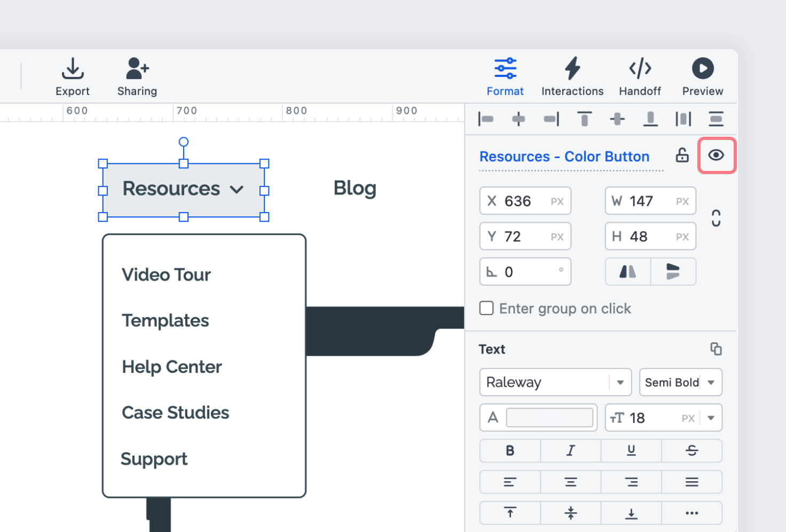Edit the H height field
Viewport: 786px width, 532px height.
[650, 236]
